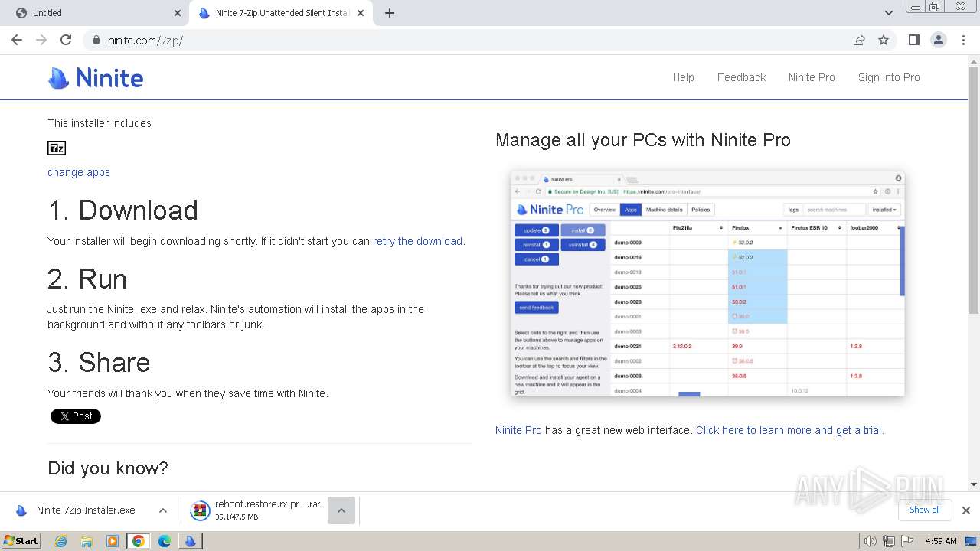980x551 pixels.
Task: Open File Explorer from taskbar
Action: pyautogui.click(x=87, y=541)
